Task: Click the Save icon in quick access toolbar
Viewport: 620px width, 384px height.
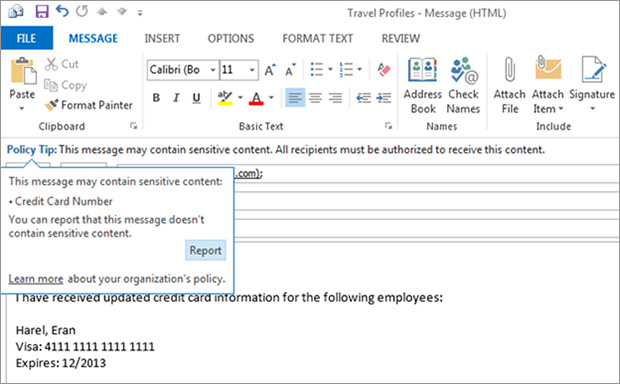Action: [x=42, y=11]
